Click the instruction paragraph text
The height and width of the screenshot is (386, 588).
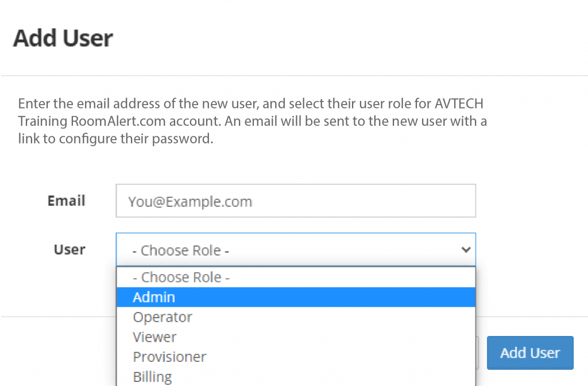(250, 122)
